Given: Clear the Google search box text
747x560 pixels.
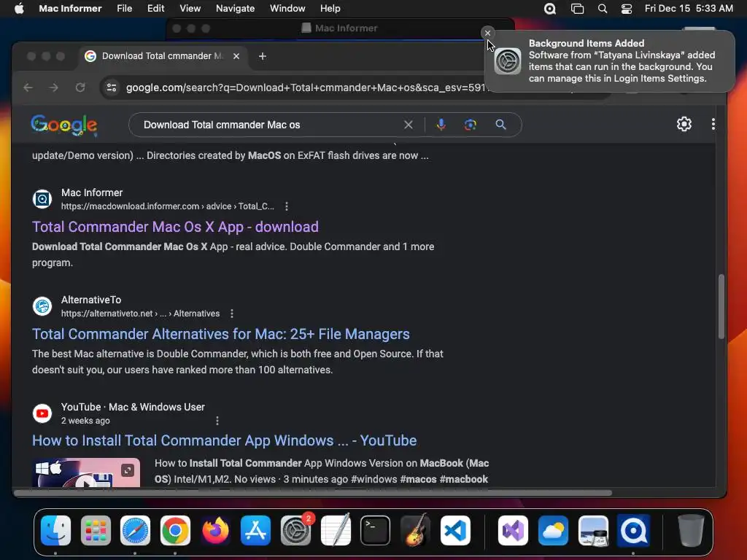Looking at the screenshot, I should click(409, 125).
